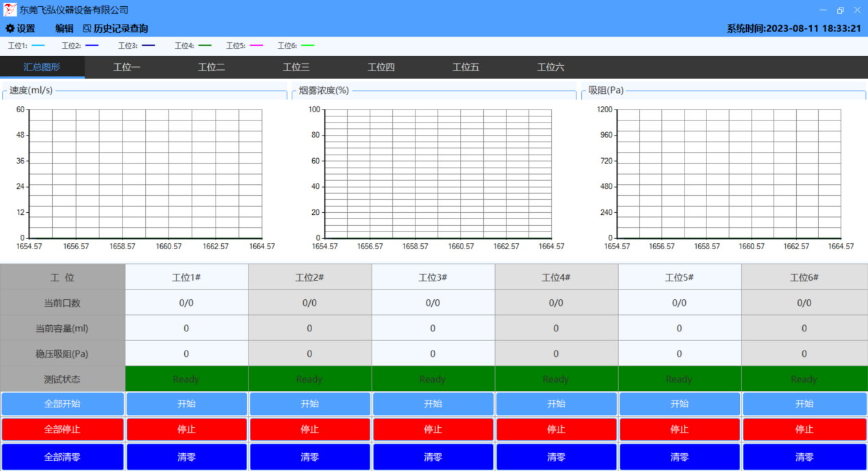Click the company logo icon in title bar
Image resolution: width=868 pixels, height=471 pixels.
10,10
